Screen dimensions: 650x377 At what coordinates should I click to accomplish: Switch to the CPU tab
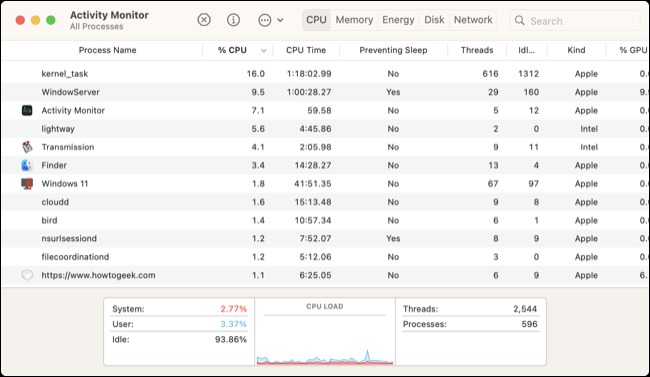point(316,20)
